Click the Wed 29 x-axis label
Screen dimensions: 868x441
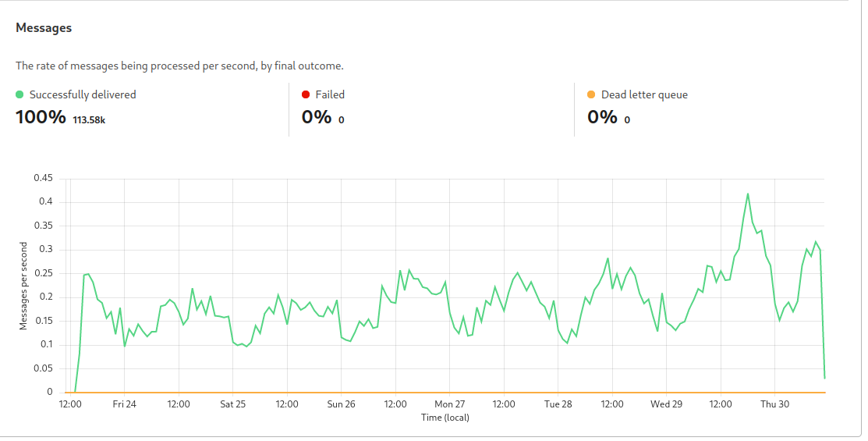coord(667,404)
